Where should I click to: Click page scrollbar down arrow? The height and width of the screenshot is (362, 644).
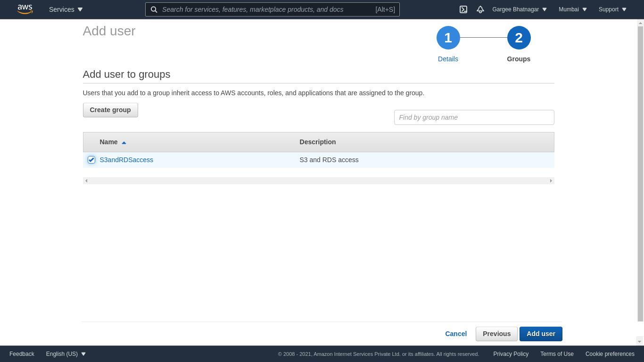[640, 341]
